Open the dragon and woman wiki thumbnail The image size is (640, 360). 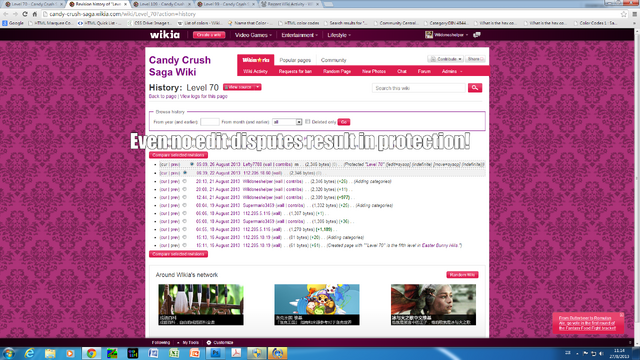433,304
